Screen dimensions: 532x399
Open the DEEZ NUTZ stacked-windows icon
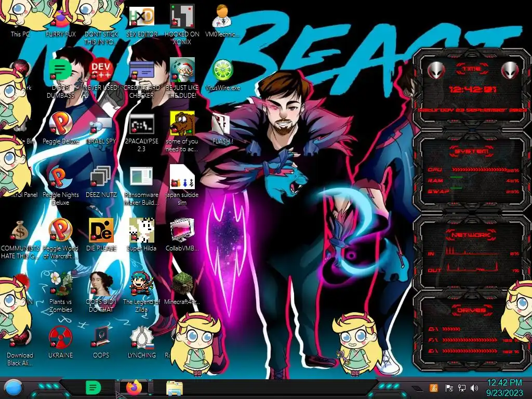pyautogui.click(x=101, y=182)
